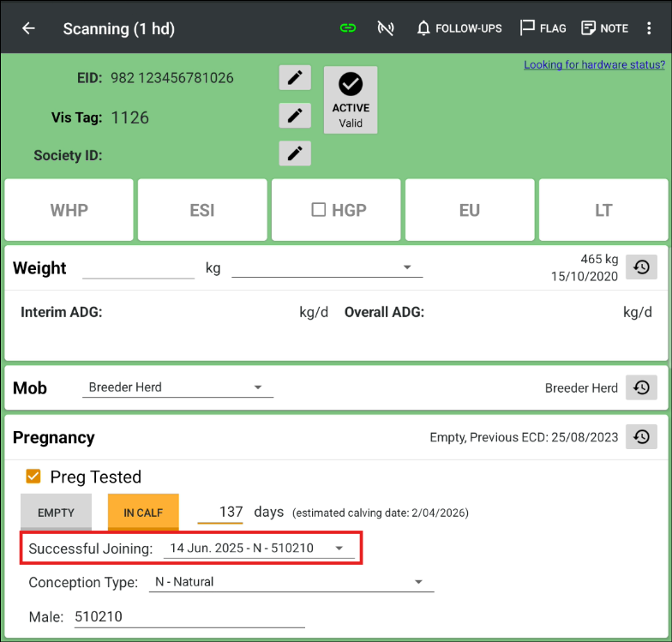Mark the animal as EMPTY

pos(56,513)
